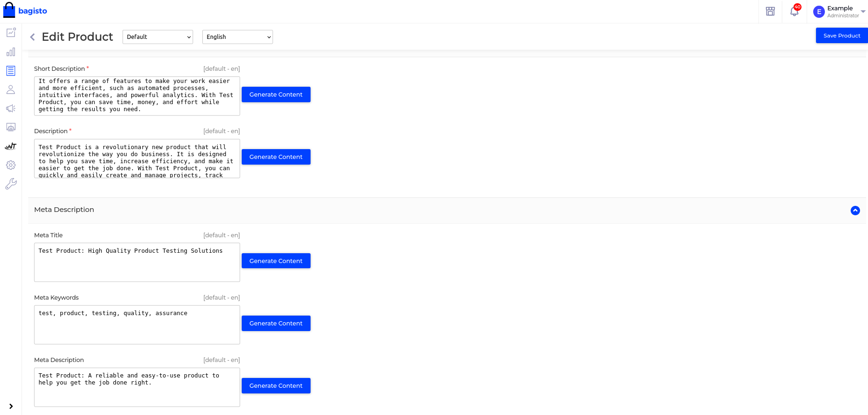
Task: Open the Marketing megaphone icon
Action: [x=11, y=108]
